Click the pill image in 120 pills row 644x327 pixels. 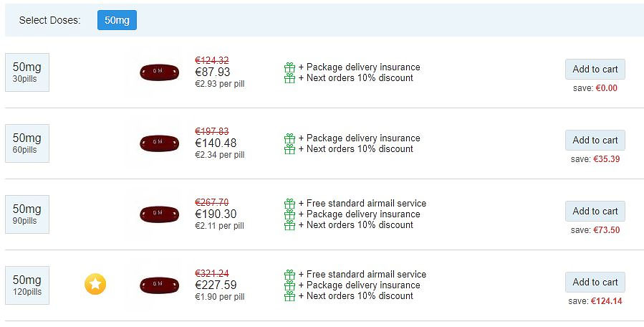[x=159, y=285]
